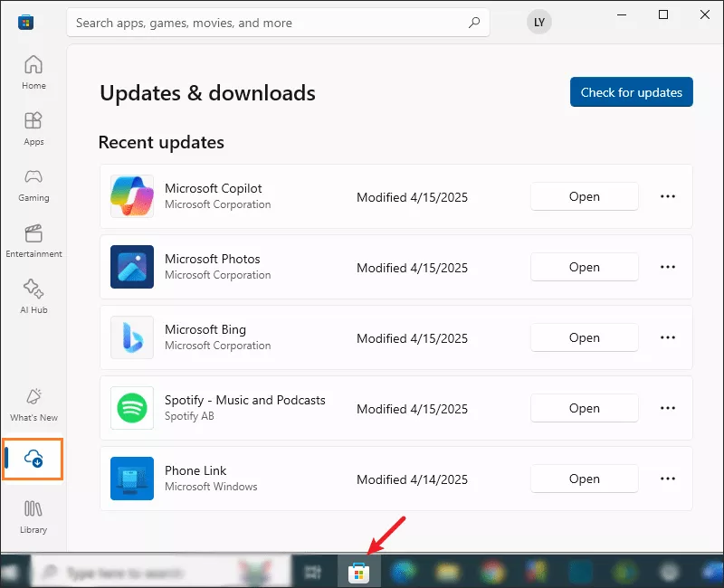Go to Apps in the sidebar
This screenshot has width=724, height=588.
33,128
